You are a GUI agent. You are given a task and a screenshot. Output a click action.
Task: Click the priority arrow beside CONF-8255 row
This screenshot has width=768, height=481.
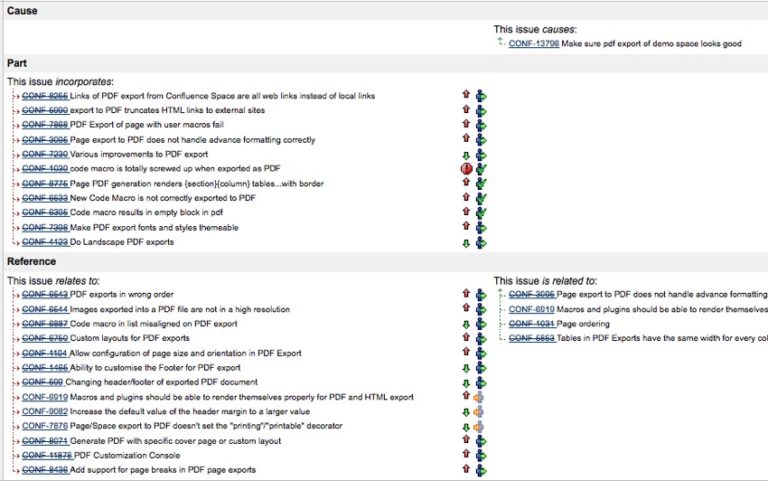tap(466, 95)
